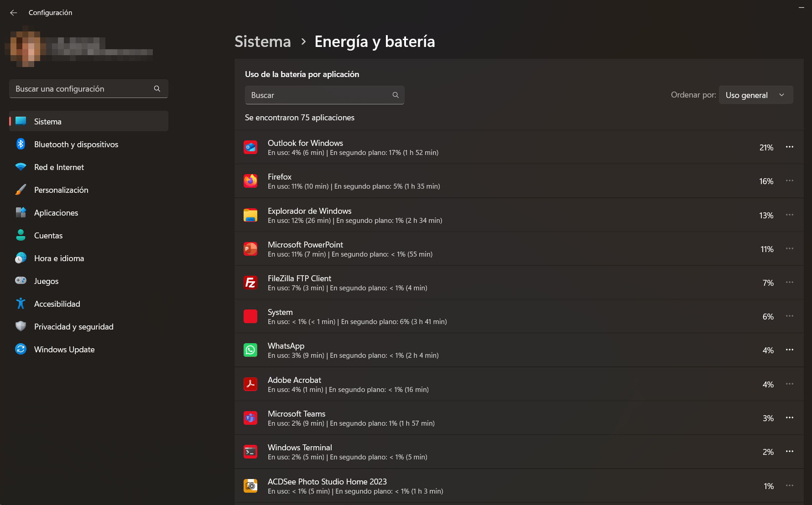Click the Explorador de Windows name text
The width and height of the screenshot is (812, 505).
click(x=310, y=211)
